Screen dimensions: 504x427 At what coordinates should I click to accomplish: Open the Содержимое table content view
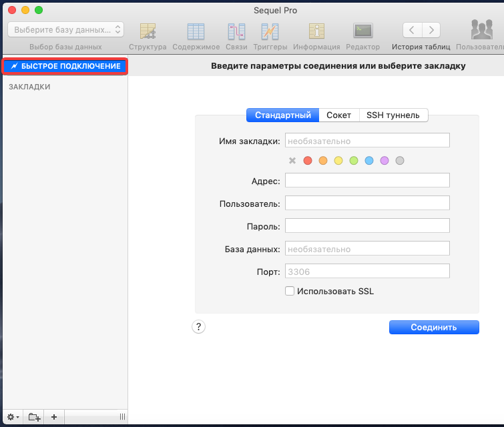tap(196, 31)
